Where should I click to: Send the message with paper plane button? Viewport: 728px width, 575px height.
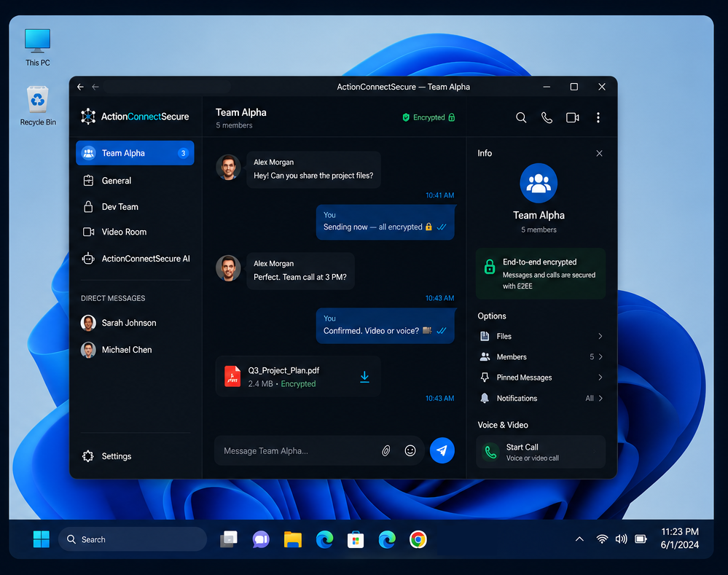tap(442, 450)
